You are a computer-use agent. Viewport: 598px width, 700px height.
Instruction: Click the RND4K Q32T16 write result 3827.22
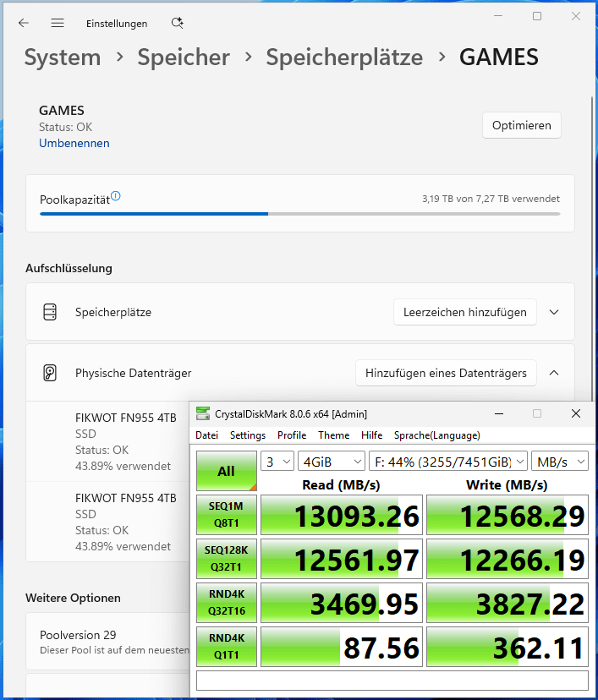pos(507,603)
